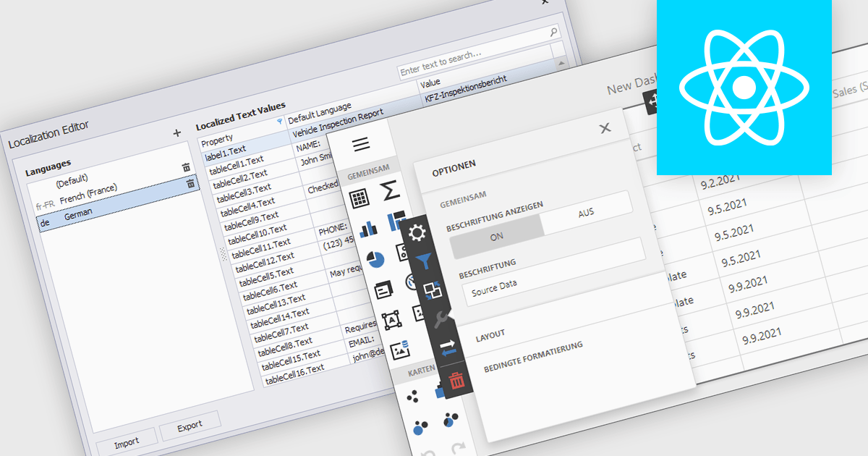
Task: Select the Grid dashboard item icon
Action: [359, 197]
